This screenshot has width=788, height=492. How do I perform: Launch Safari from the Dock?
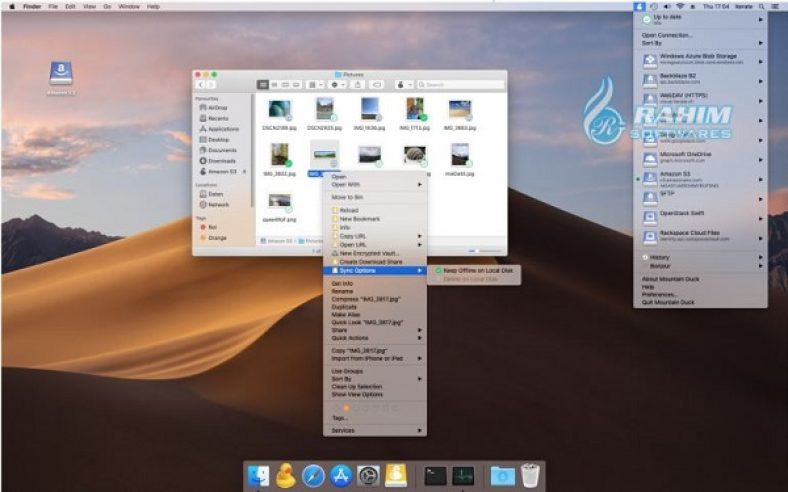tap(314, 475)
